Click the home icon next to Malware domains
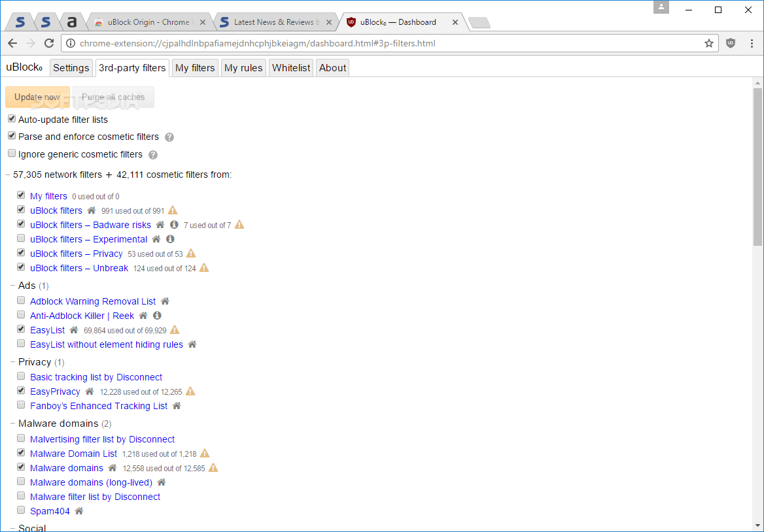Image resolution: width=764 pixels, height=532 pixels. click(x=113, y=467)
